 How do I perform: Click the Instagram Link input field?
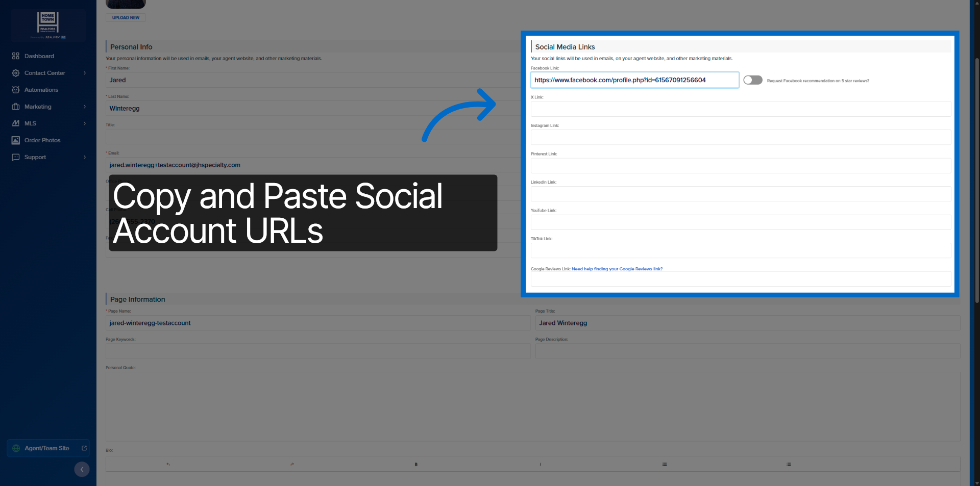pos(741,137)
